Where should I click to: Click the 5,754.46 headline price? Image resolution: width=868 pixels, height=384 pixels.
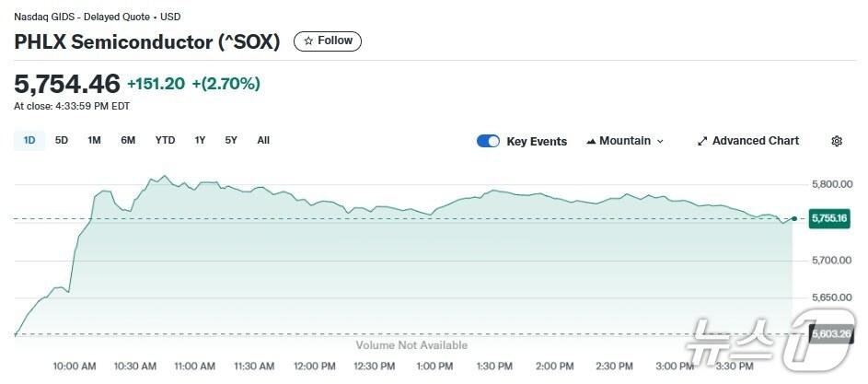pyautogui.click(x=67, y=84)
